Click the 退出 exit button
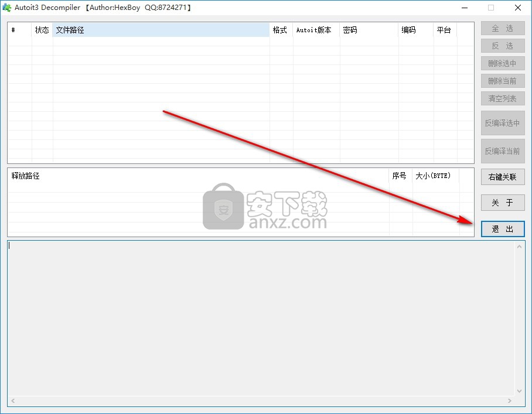The height and width of the screenshot is (414, 532). 503,229
